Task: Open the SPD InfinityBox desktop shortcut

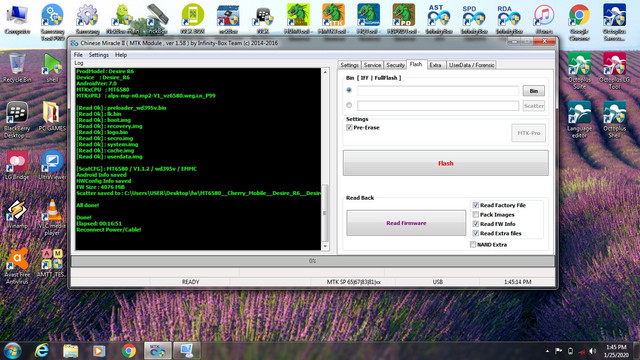Action: click(x=473, y=18)
